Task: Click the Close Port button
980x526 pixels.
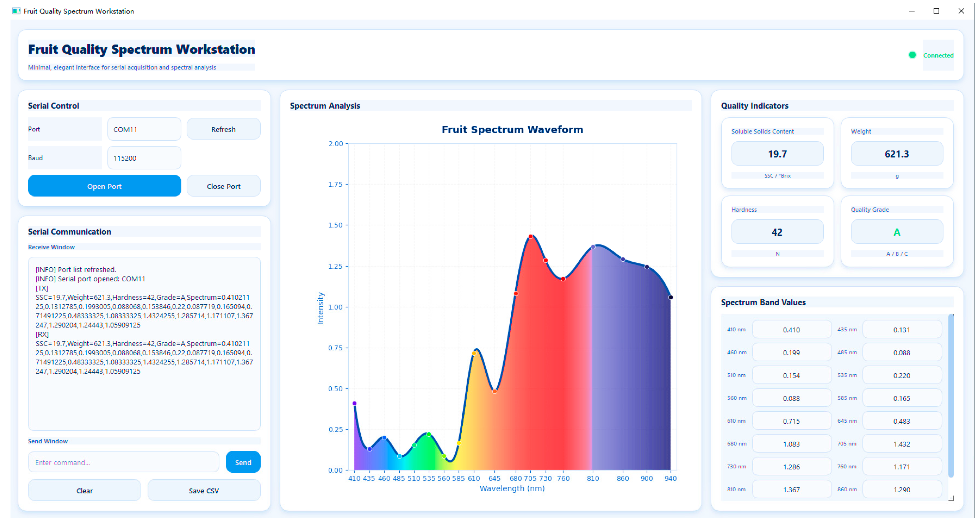Action: click(224, 186)
